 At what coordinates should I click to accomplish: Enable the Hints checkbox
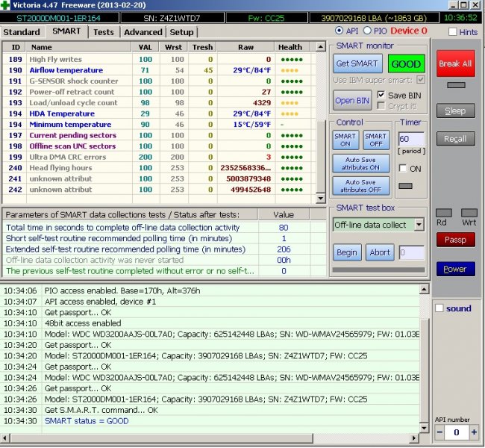coord(453,31)
